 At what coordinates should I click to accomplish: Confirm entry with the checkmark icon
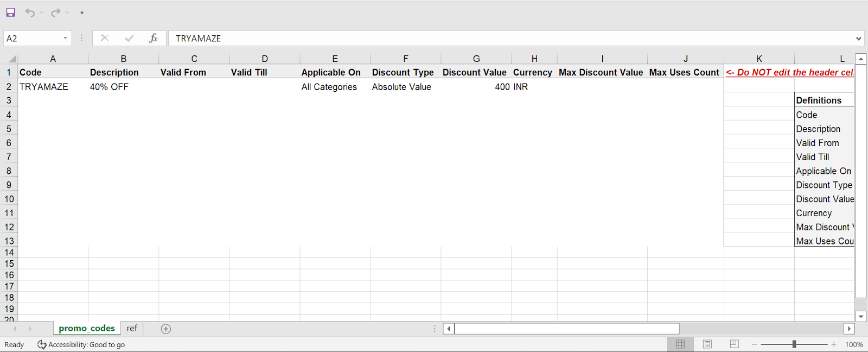(129, 38)
